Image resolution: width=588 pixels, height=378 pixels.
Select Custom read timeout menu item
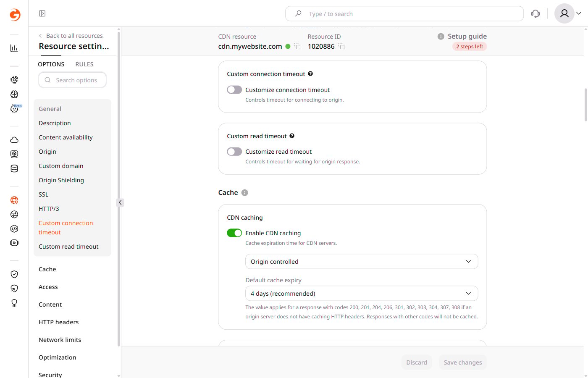(x=68, y=247)
